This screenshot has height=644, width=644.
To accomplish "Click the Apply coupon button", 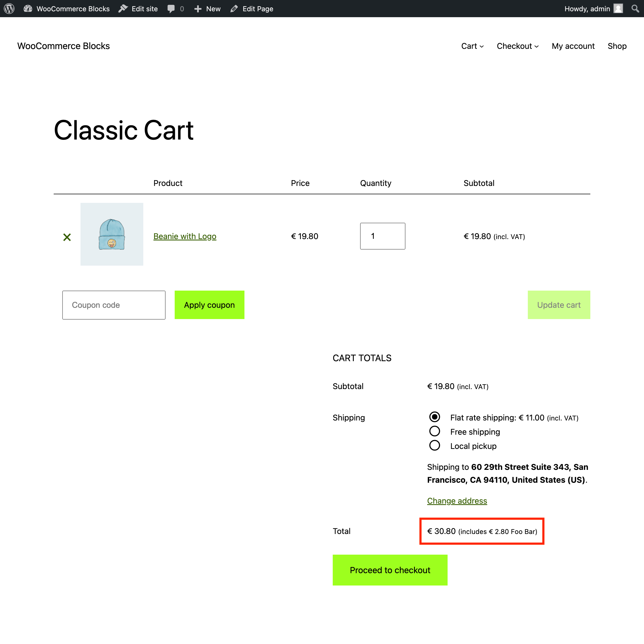I will coord(209,305).
